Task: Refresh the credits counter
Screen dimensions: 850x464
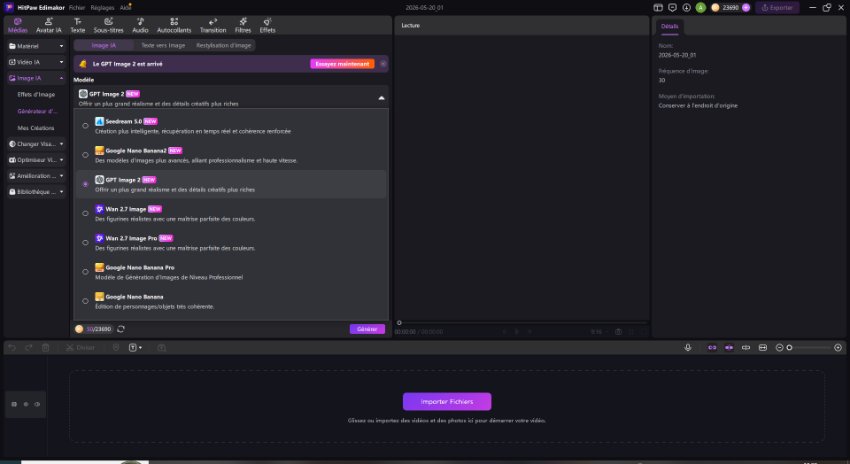Action: (x=121, y=329)
